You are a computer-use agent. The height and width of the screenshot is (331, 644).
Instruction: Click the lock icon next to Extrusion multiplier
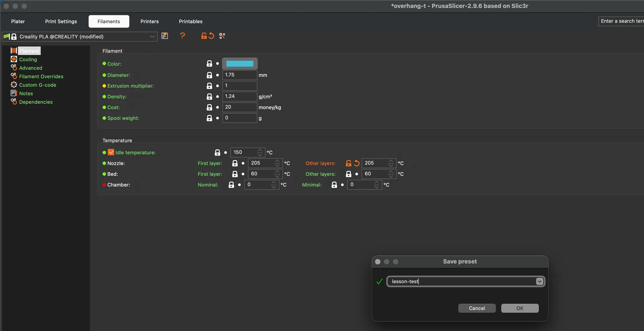[209, 86]
